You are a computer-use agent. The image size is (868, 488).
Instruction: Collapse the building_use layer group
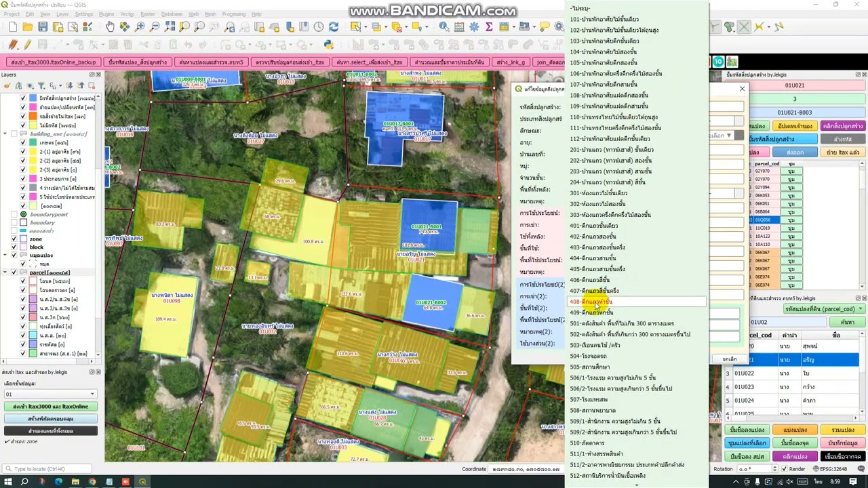pos(5,134)
